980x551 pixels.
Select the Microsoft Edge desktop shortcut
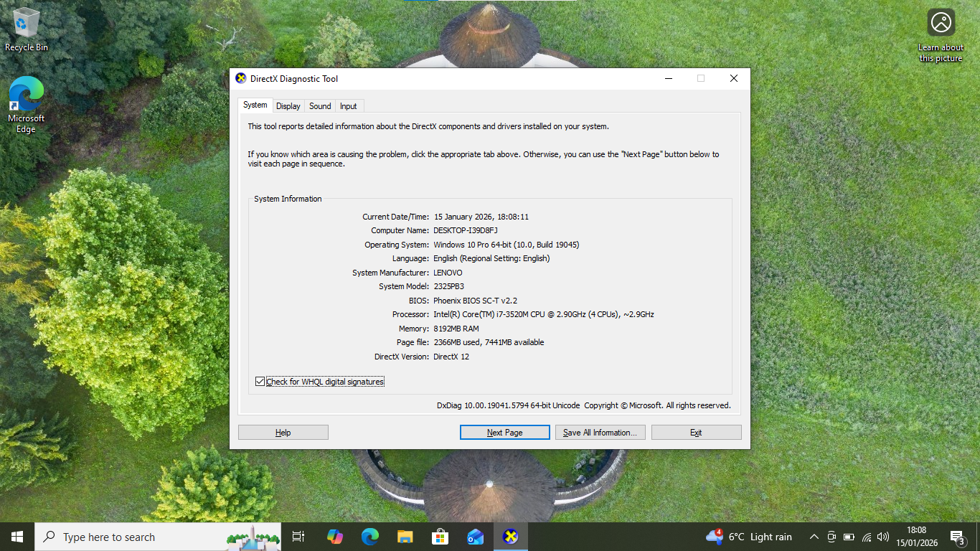coord(27,104)
